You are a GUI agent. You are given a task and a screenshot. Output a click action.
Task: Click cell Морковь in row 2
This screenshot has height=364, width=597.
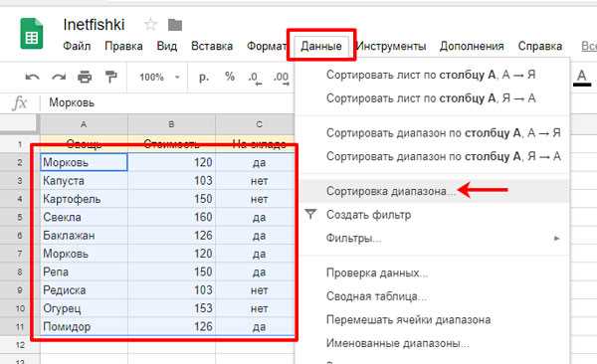click(84, 162)
